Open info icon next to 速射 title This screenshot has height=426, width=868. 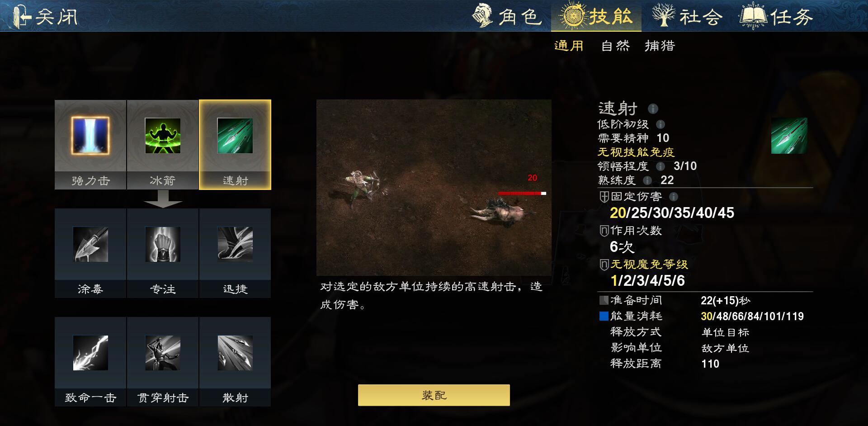653,109
